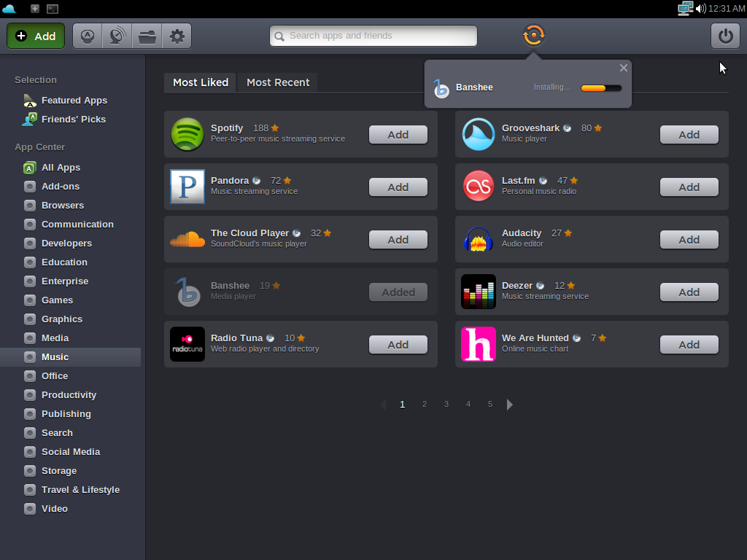Click the green Add button in toolbar
The image size is (747, 560).
coord(36,36)
